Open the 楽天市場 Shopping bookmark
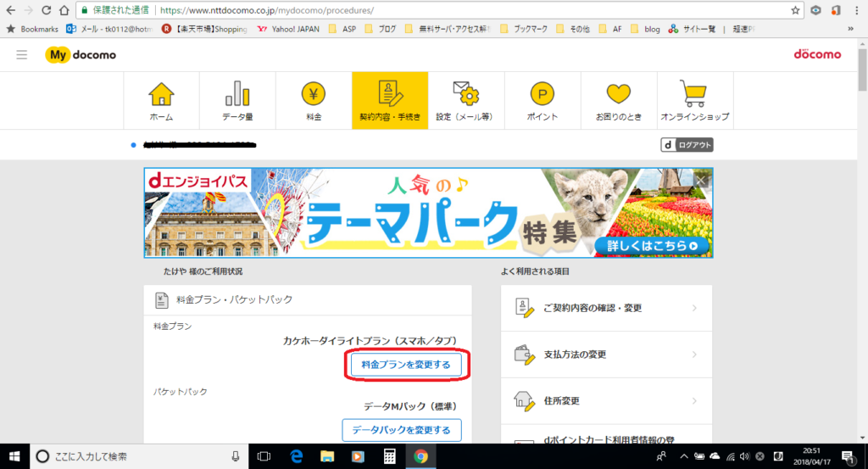868x469 pixels. pyautogui.click(x=205, y=29)
